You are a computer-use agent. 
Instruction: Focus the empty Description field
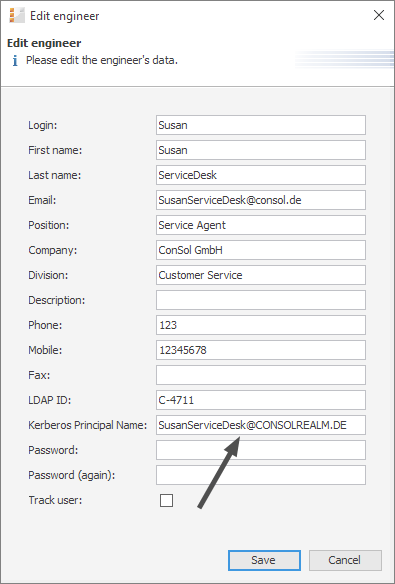[x=261, y=300]
